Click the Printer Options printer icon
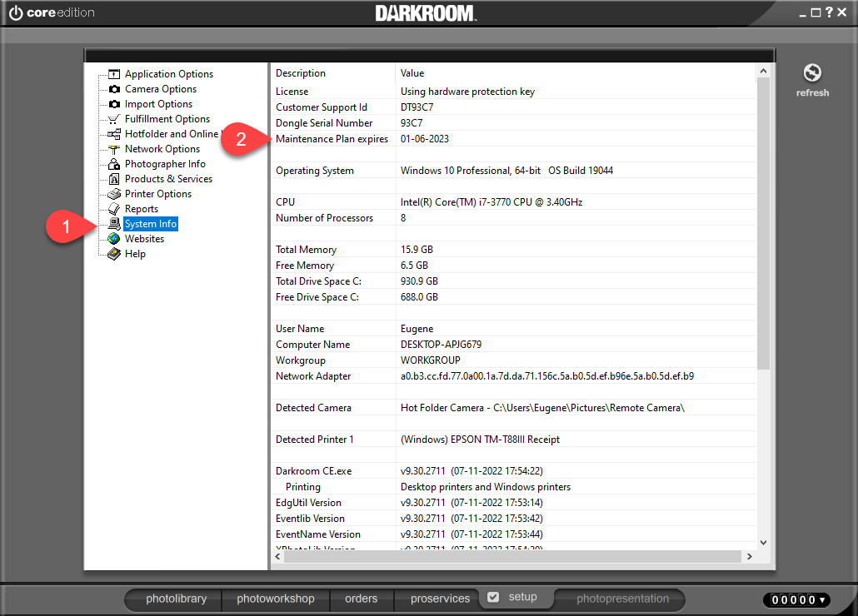The image size is (858, 616). [x=114, y=194]
